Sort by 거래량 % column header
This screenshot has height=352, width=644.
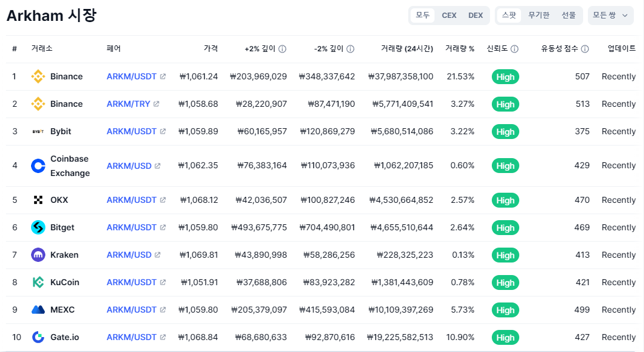[x=460, y=48]
